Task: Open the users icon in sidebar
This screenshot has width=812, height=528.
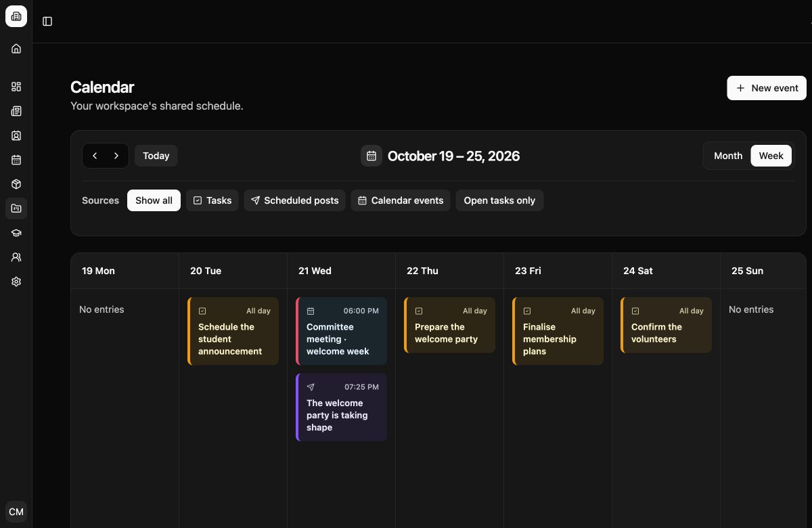Action: (x=16, y=257)
